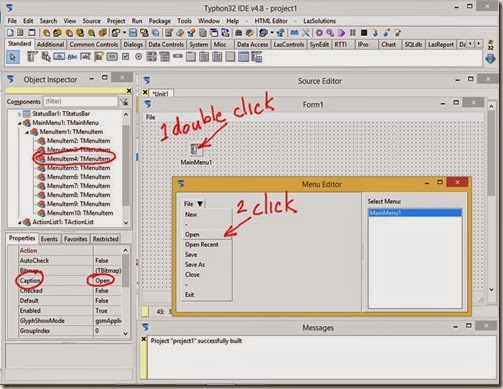Click the New Unit toolbar icon
The image size is (503, 389).
tap(10, 33)
